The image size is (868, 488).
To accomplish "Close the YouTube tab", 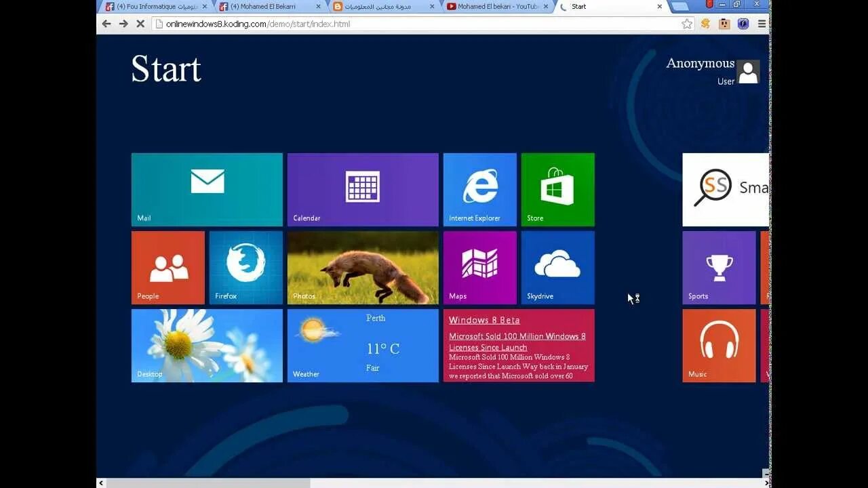I will [546, 7].
